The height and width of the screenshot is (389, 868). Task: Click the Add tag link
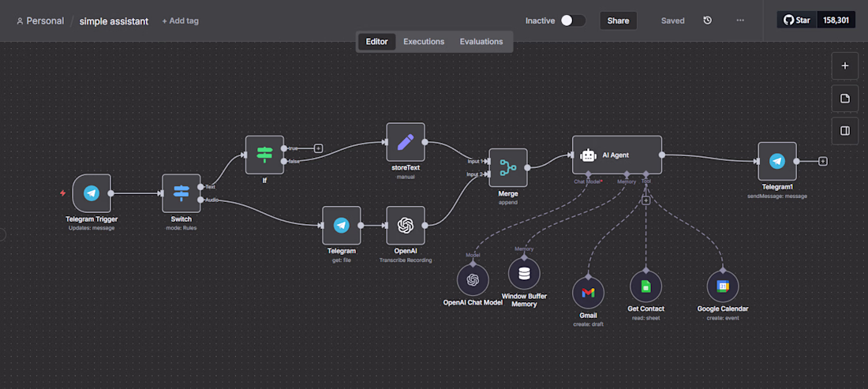point(181,21)
